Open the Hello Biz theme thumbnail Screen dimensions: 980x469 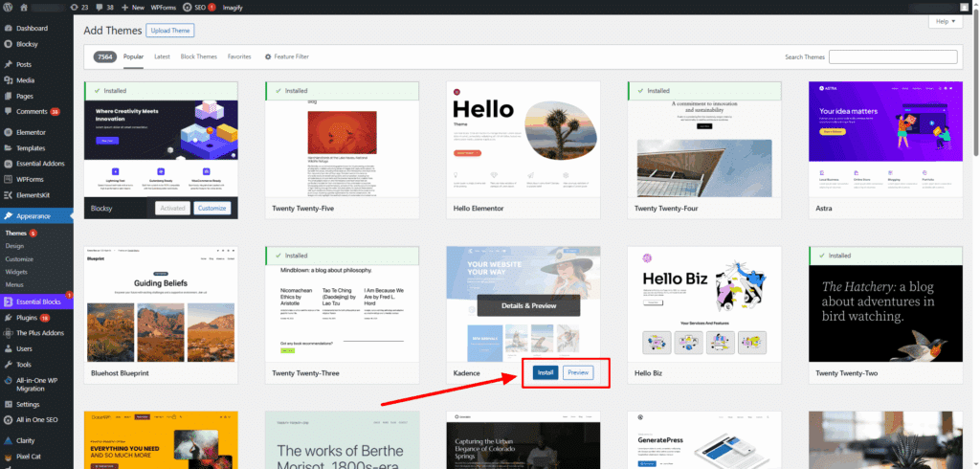tap(704, 304)
